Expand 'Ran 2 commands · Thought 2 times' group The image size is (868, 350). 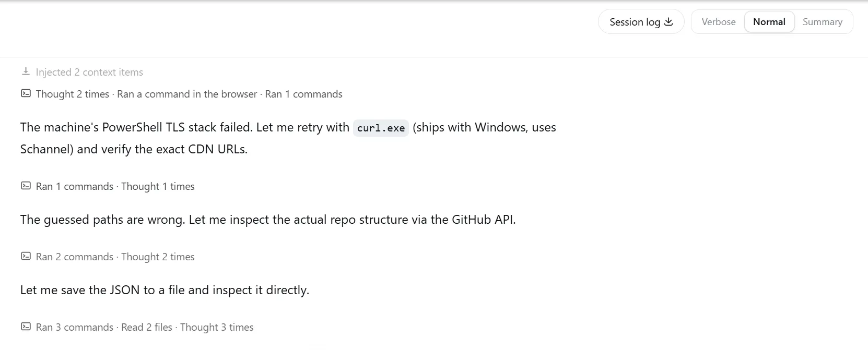click(x=108, y=257)
